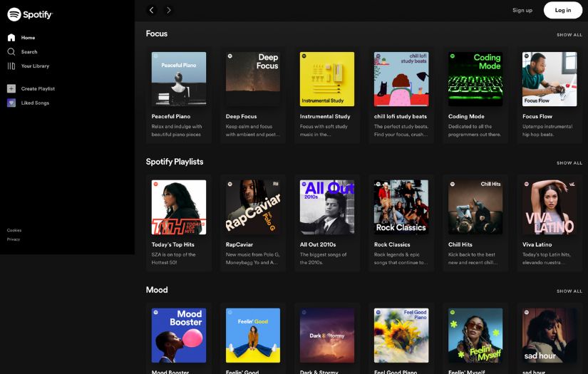Click the Log in button
Viewport: 588px width, 374px height.
[x=563, y=10]
